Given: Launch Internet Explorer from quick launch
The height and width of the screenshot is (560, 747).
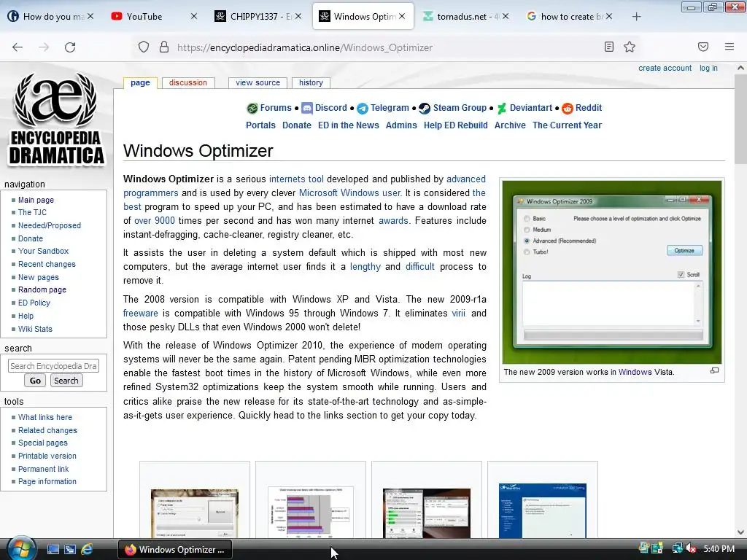Looking at the screenshot, I should tap(87, 549).
